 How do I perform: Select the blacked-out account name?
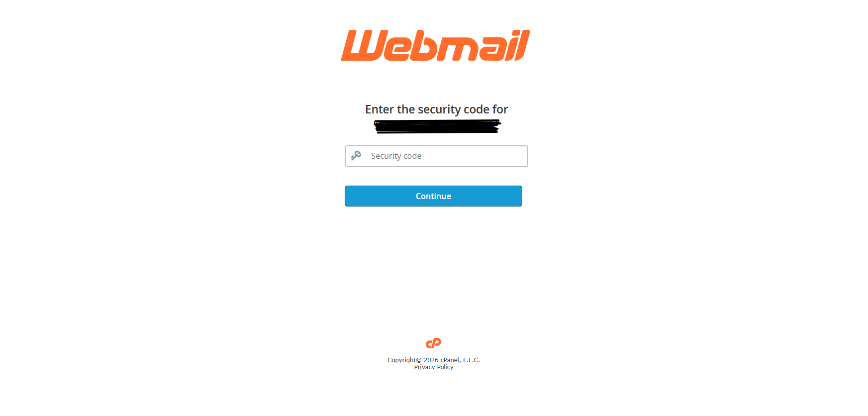tap(437, 126)
